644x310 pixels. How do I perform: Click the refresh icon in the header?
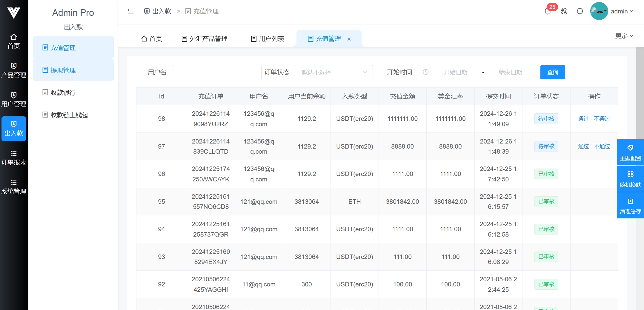[580, 11]
